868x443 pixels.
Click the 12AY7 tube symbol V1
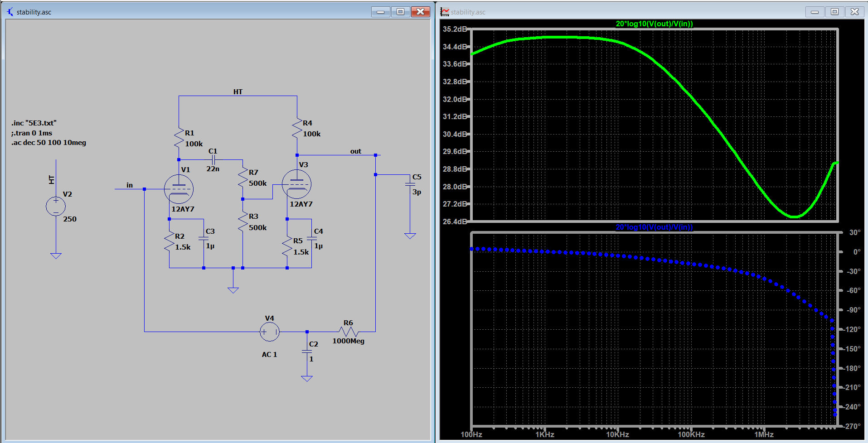(x=179, y=189)
